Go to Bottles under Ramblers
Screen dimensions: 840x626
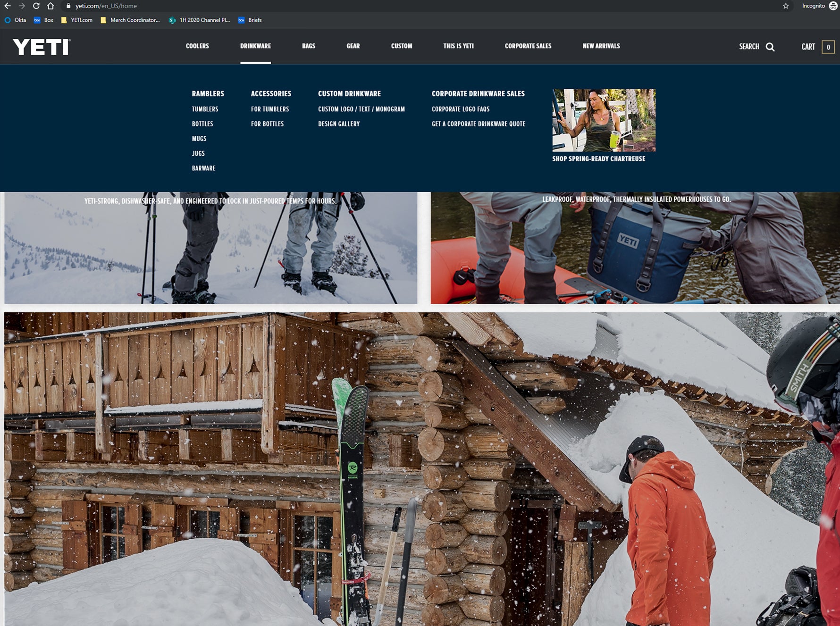[202, 124]
